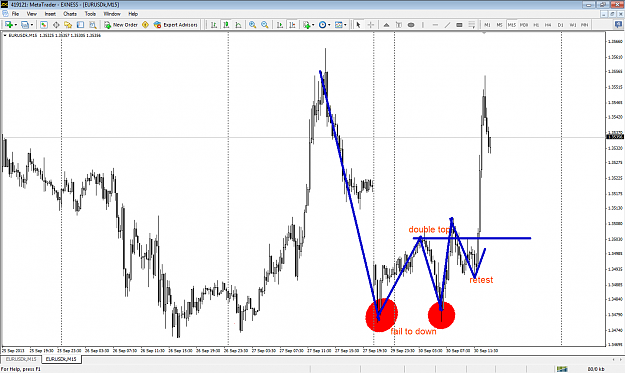The image size is (625, 373).
Task: Switch chart to bar chart mode
Action: [214, 25]
